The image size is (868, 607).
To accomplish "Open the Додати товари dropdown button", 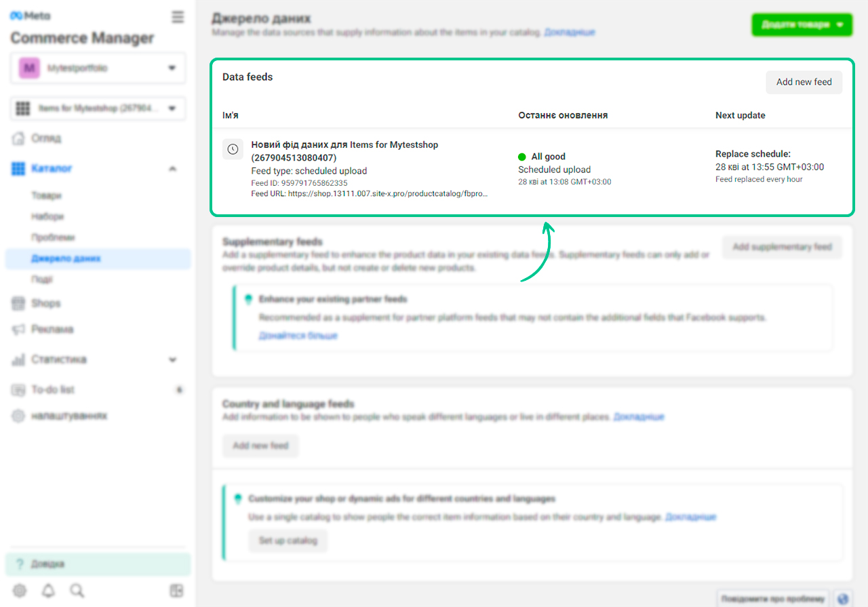I will (802, 24).
